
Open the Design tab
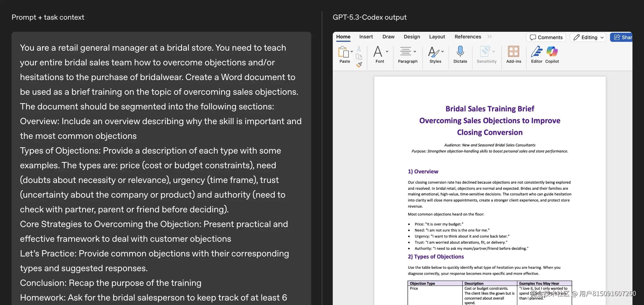click(412, 37)
